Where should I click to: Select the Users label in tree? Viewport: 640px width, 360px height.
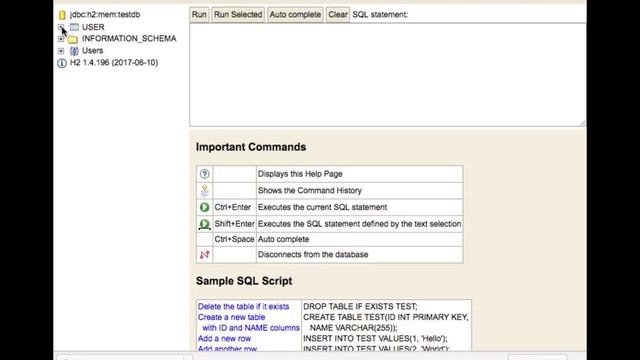click(x=92, y=51)
